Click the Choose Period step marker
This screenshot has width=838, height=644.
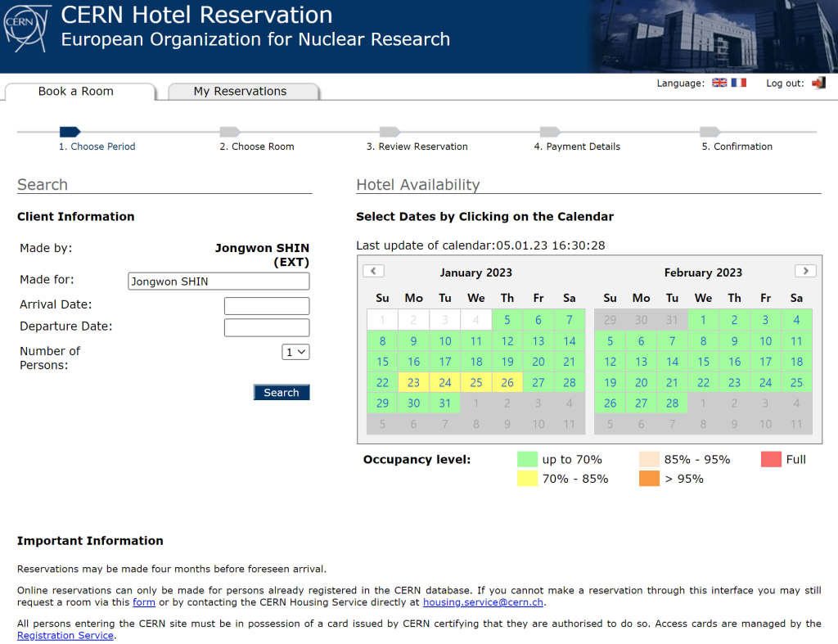70,132
